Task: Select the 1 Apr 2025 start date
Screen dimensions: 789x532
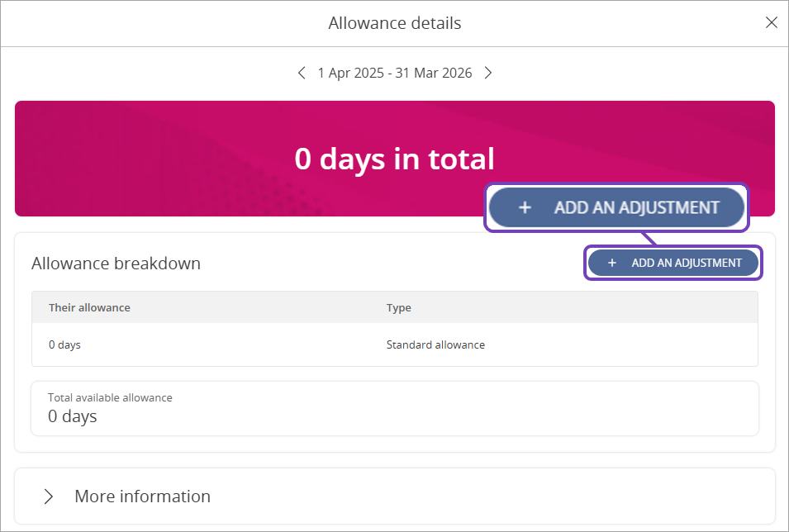Action: coord(350,73)
